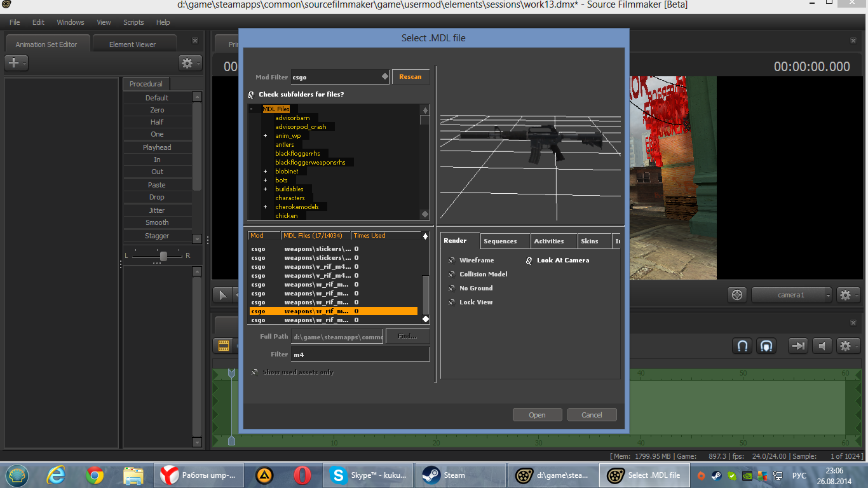Screen dimensions: 868x488
Task: Close the timeline panel with X
Action: [x=853, y=323]
